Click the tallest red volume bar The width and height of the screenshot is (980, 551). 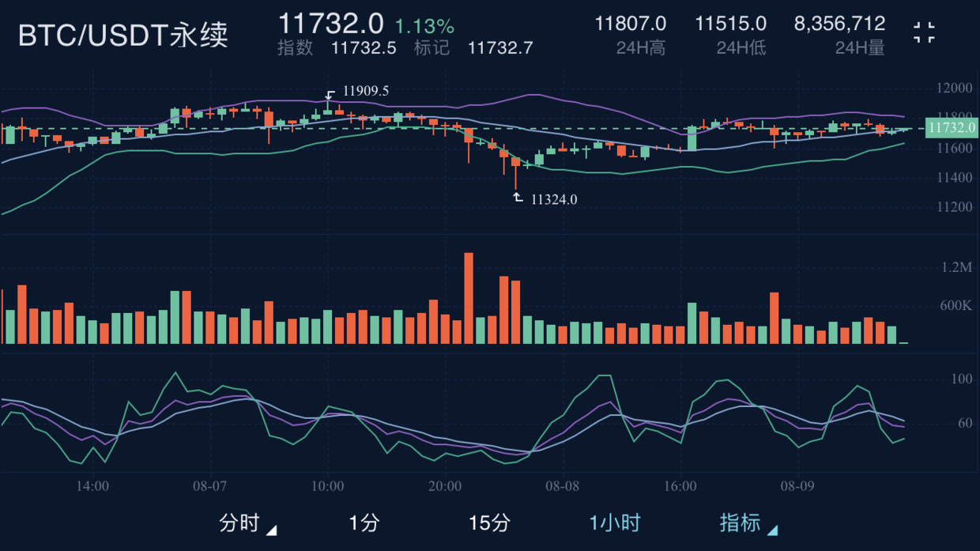tap(469, 299)
